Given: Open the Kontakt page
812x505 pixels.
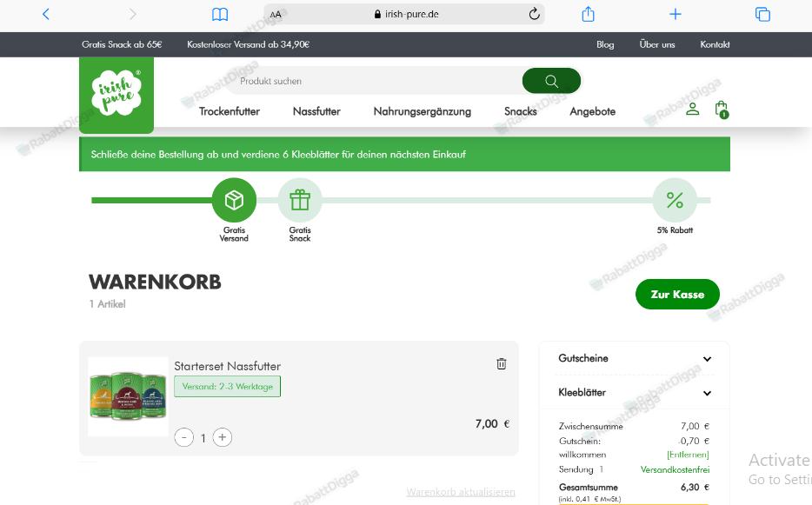Looking at the screenshot, I should point(715,44).
